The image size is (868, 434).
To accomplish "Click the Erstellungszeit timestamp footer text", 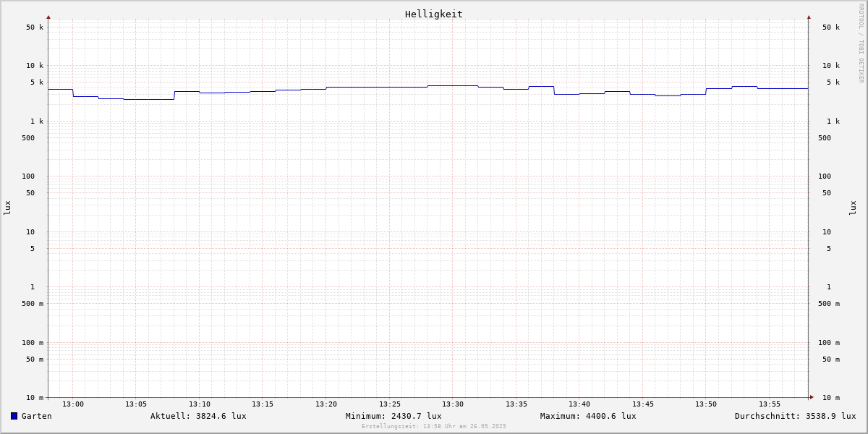I will (x=434, y=427).
